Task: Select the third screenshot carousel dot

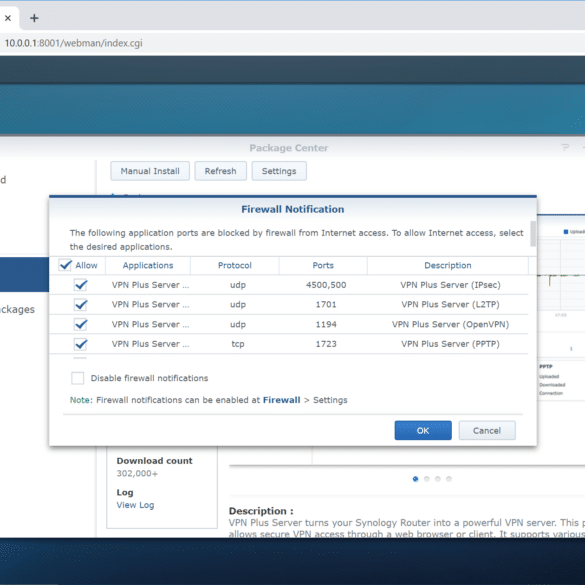Action: point(438,479)
